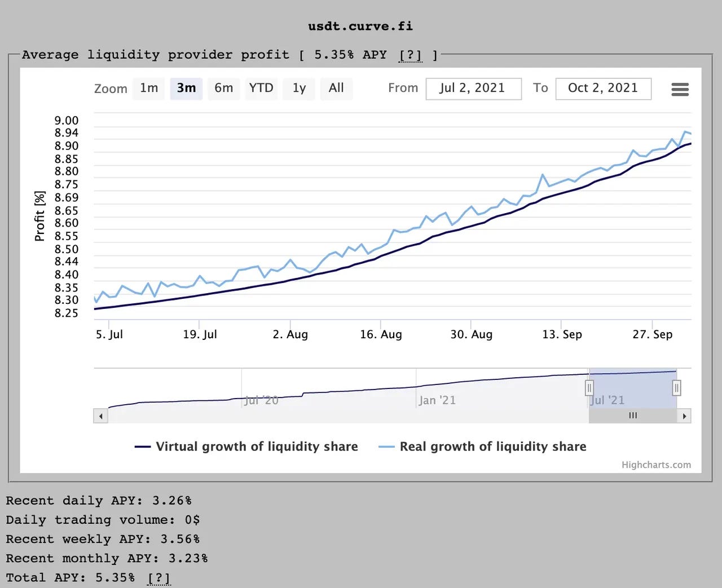Click the Jan '21 navigator label
Viewport: 722px width, 588px height.
click(437, 400)
